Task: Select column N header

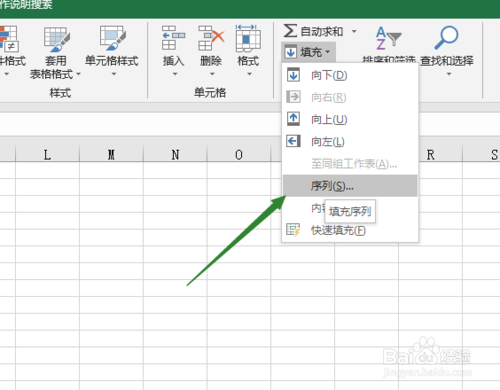Action: click(175, 154)
